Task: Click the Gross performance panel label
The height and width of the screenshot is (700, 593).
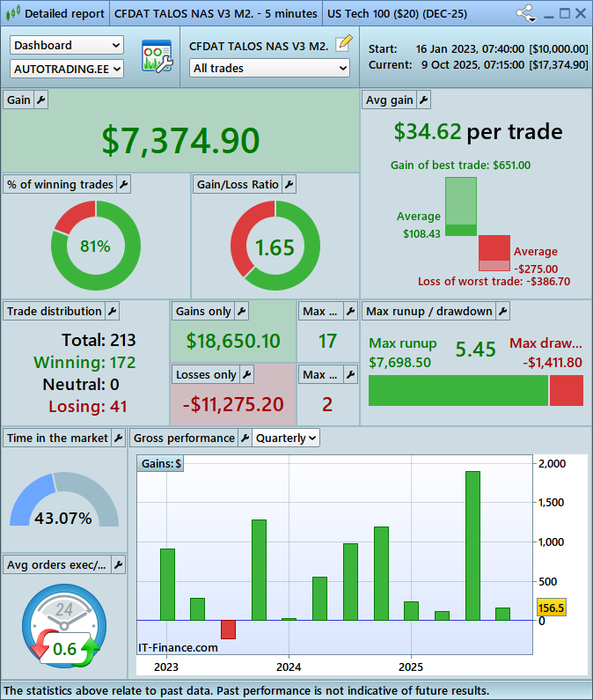Action: click(184, 438)
